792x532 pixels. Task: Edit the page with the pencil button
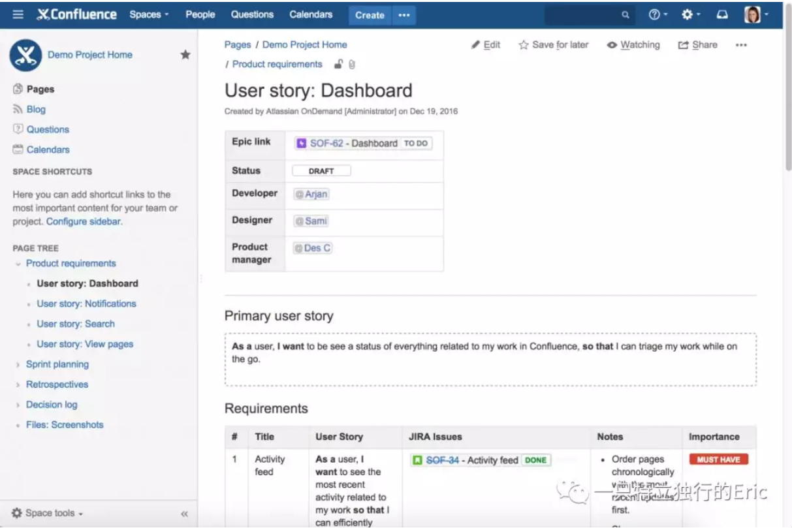pos(486,45)
